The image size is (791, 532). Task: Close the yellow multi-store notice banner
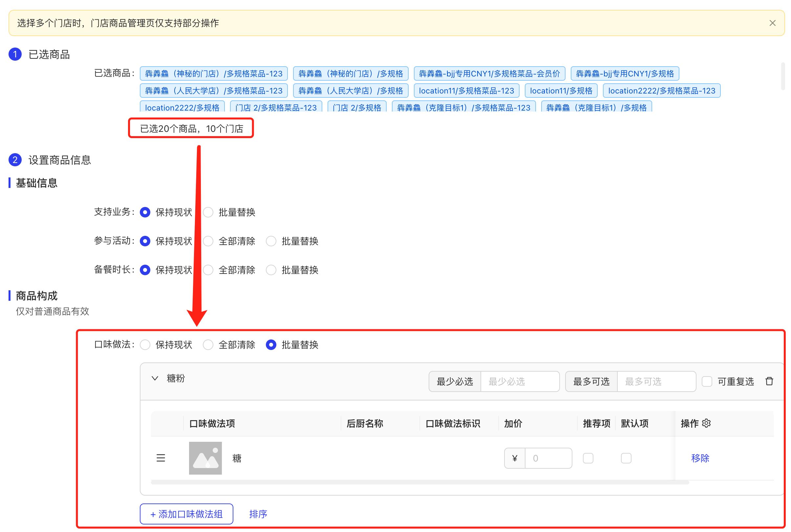click(x=772, y=23)
